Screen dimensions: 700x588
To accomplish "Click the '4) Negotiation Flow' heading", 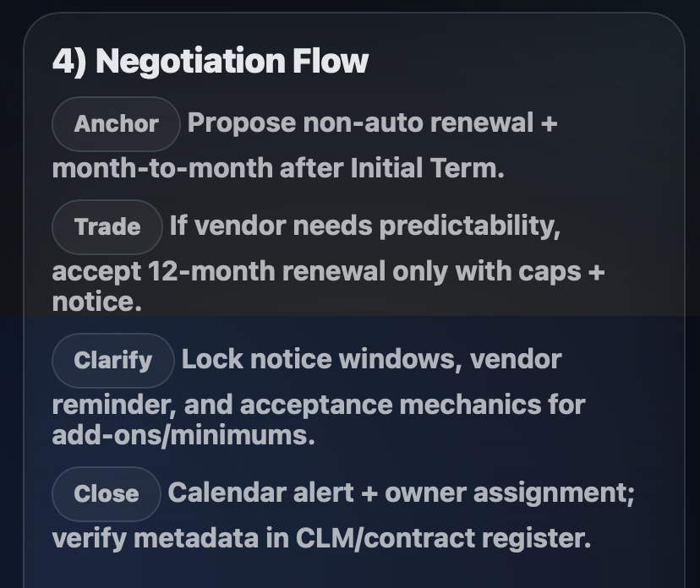I will coord(211,61).
